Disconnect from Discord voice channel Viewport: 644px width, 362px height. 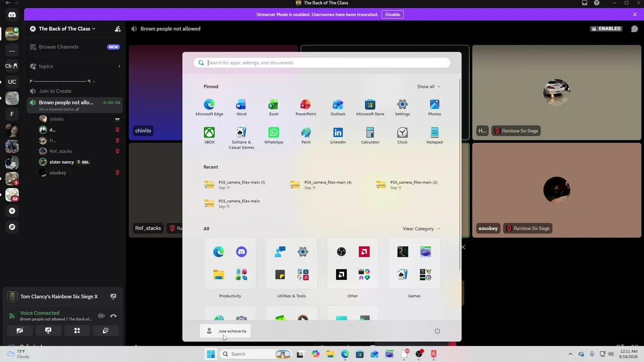pyautogui.click(x=113, y=316)
